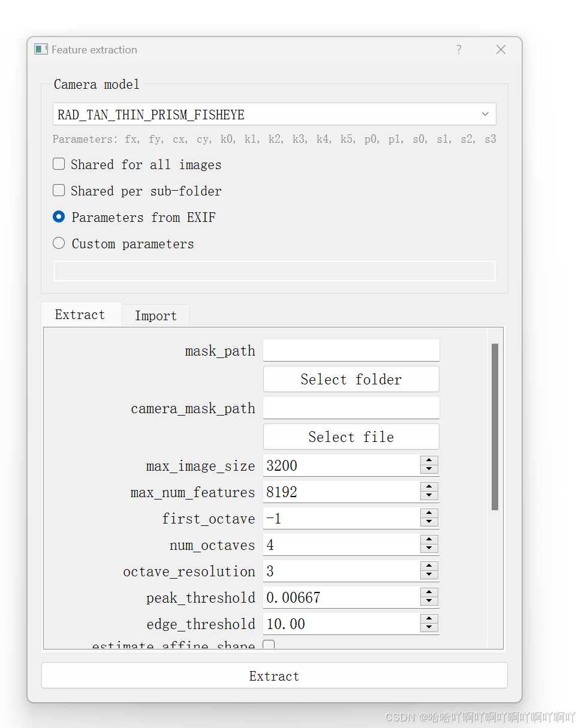Image resolution: width=578 pixels, height=728 pixels.
Task: Switch to the Import tab
Action: [155, 315]
